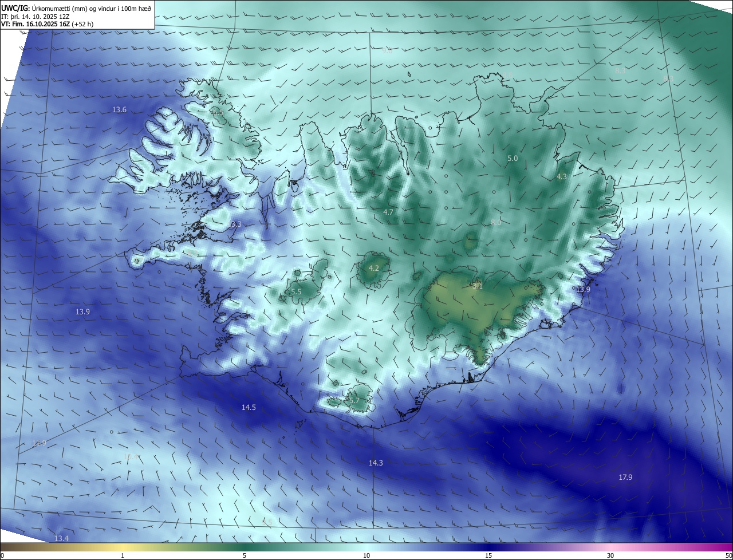Click the 13.9 value on the east coast
Screen dimensions: 733x560
[x=583, y=290]
